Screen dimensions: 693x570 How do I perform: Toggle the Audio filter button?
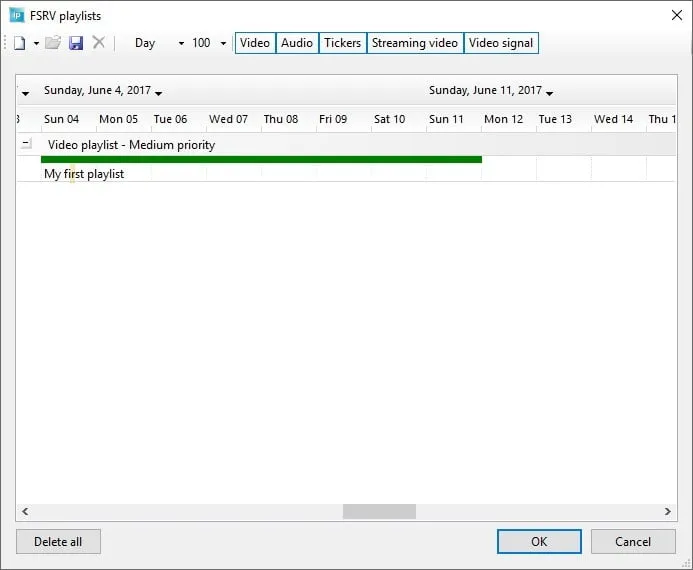[x=297, y=43]
